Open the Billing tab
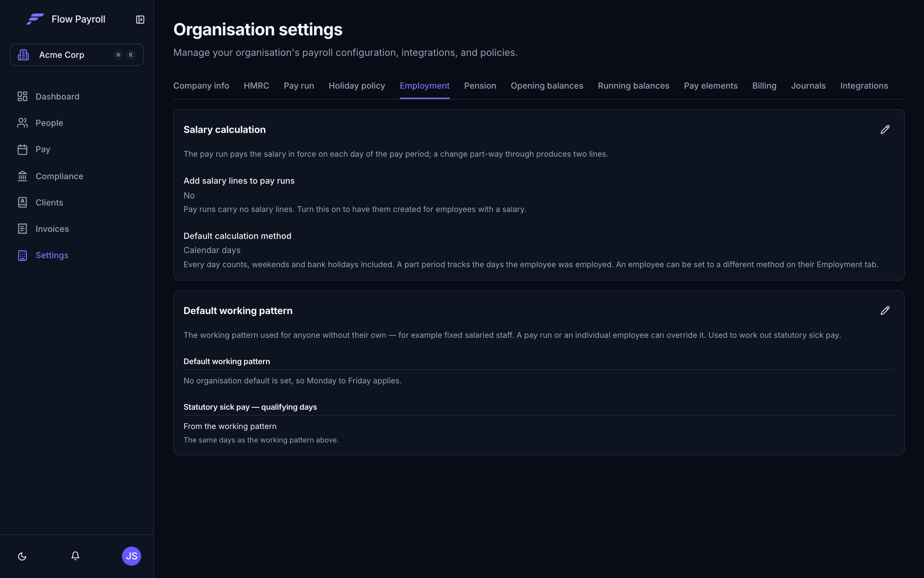 click(764, 86)
